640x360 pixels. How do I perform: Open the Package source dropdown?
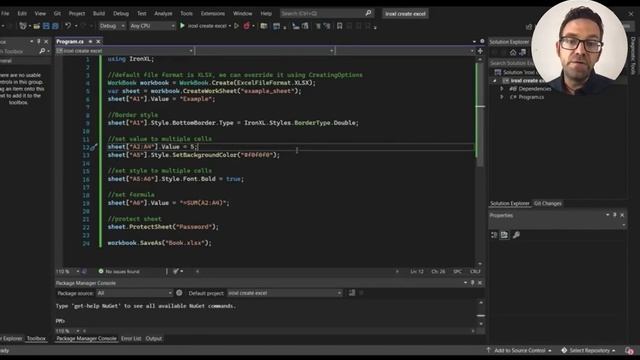click(x=134, y=293)
